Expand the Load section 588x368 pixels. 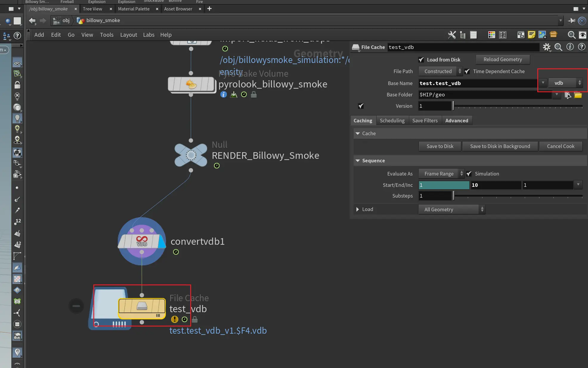coord(357,209)
